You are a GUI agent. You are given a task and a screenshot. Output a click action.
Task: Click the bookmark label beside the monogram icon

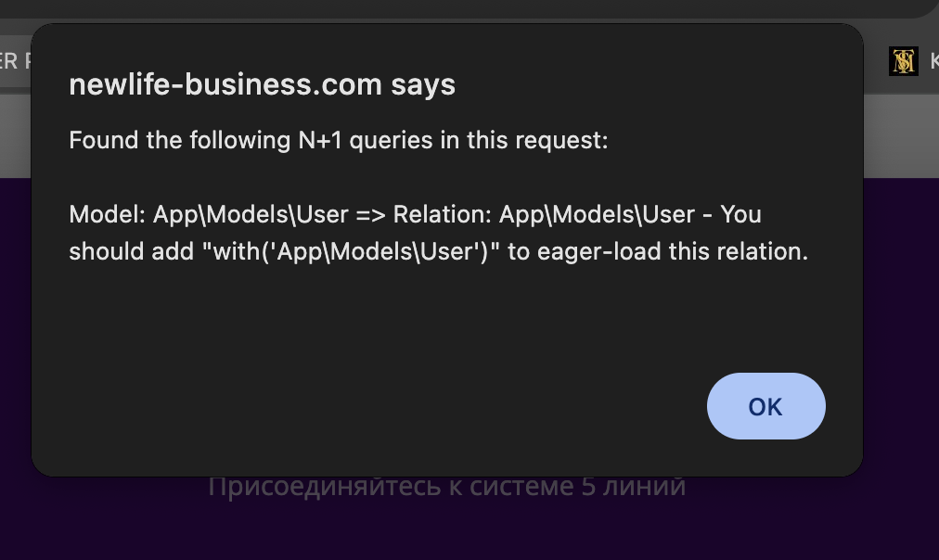pos(932,61)
